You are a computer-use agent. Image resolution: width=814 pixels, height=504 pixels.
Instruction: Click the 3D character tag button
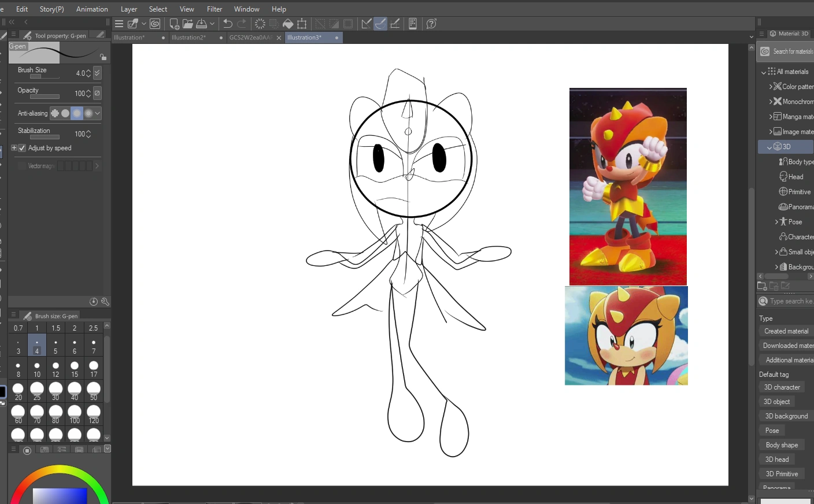pyautogui.click(x=782, y=387)
